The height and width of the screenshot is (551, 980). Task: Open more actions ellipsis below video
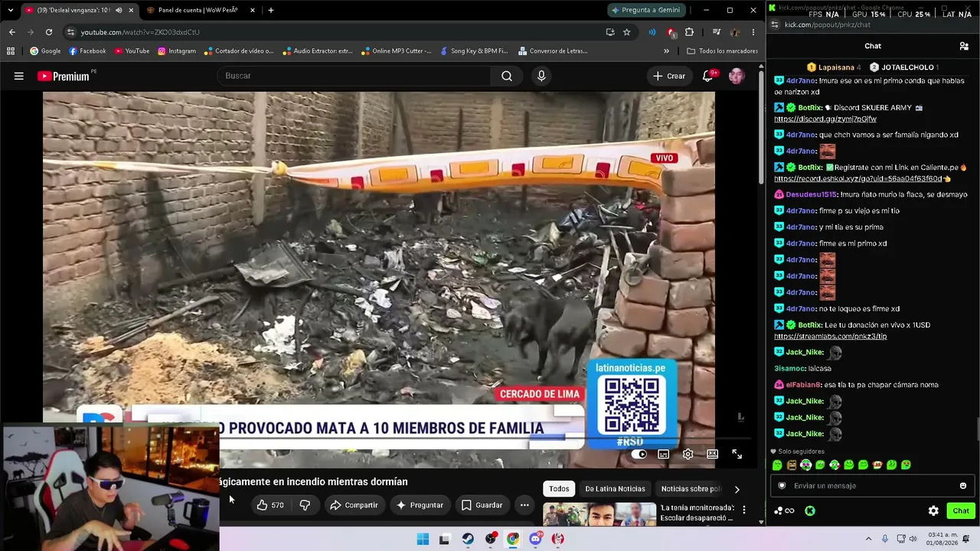point(524,505)
